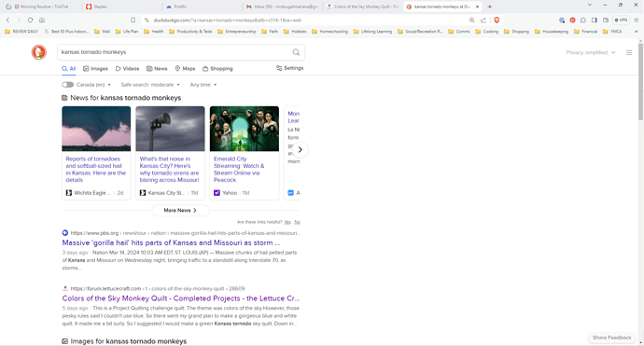644x346 pixels.
Task: Toggle the Canada region switch
Action: [68, 85]
